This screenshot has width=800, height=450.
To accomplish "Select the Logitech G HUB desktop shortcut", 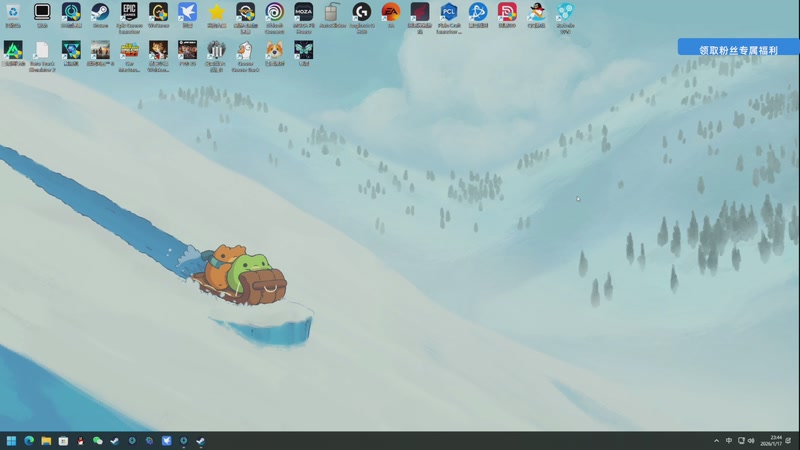I will [x=362, y=18].
